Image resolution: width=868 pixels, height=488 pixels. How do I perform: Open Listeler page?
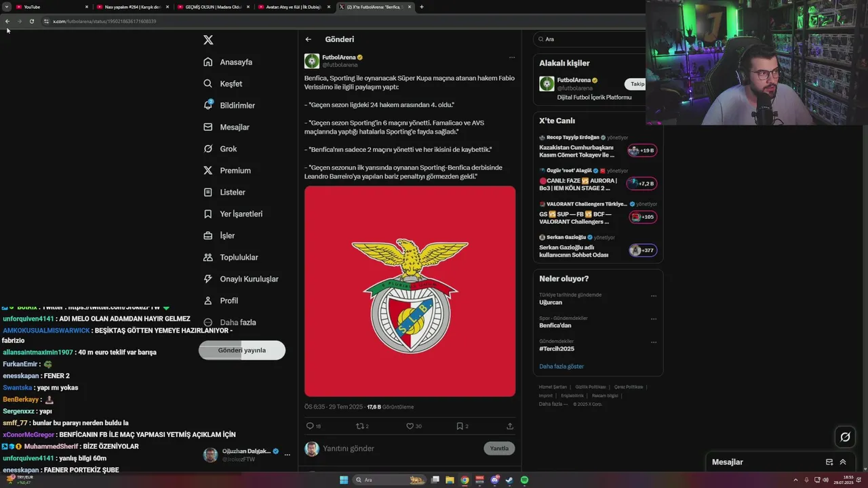click(x=224, y=192)
